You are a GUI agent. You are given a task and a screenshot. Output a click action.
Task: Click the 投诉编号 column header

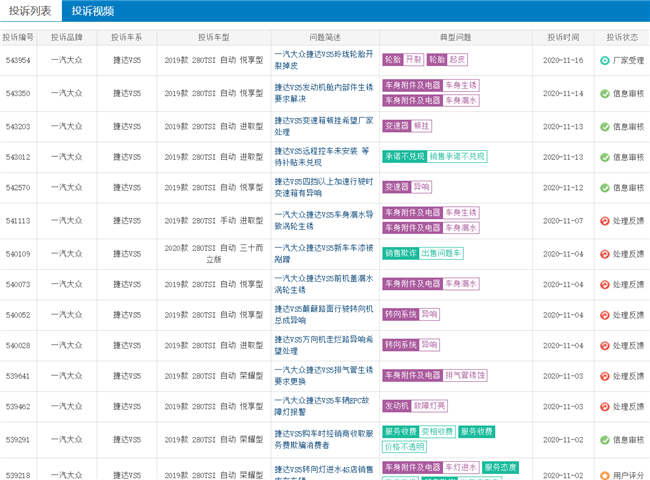(x=18, y=37)
